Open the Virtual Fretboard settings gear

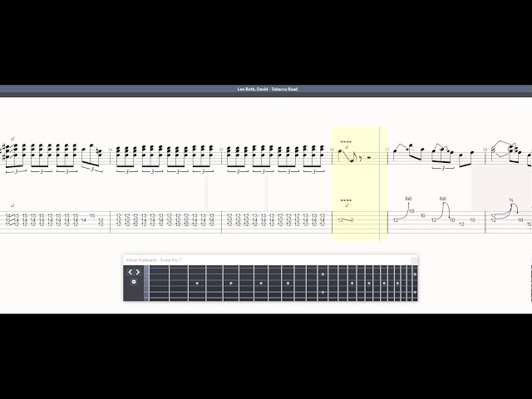click(x=134, y=282)
